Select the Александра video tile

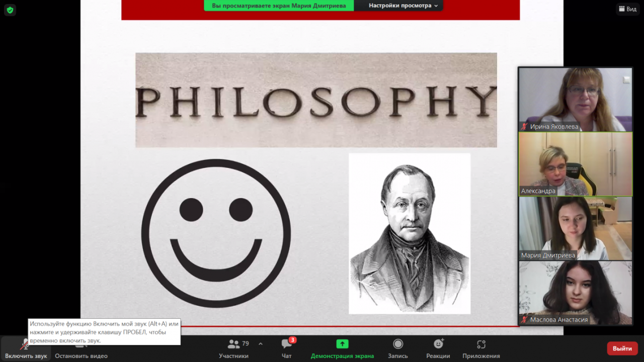pos(575,163)
